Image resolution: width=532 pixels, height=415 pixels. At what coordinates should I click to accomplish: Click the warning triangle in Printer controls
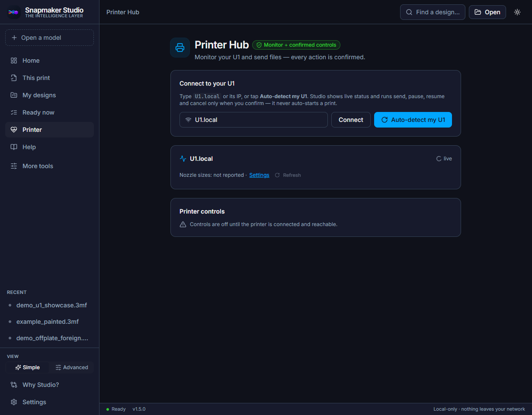(183, 224)
